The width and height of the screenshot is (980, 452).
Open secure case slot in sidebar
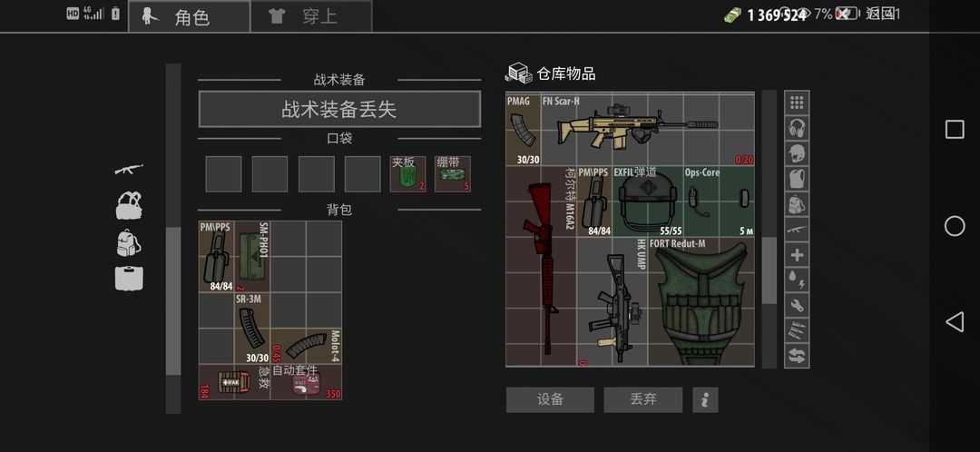(x=129, y=278)
